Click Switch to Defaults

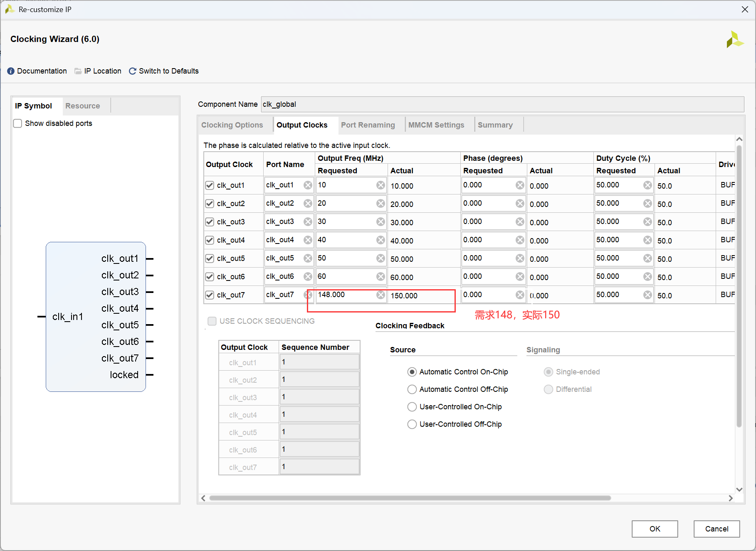pyautogui.click(x=169, y=71)
